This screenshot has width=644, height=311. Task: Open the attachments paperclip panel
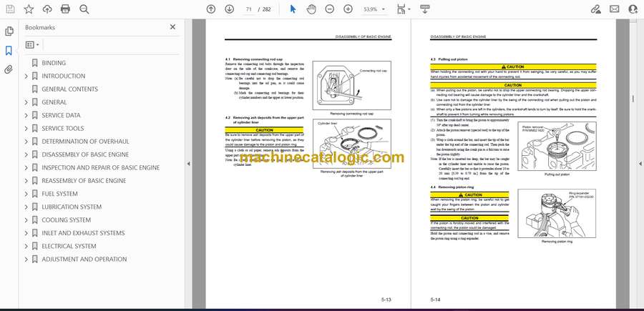(9, 69)
